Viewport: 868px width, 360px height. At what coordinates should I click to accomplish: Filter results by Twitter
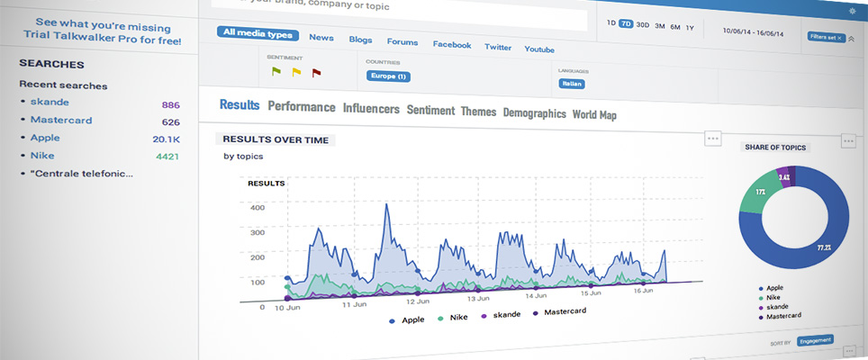coord(498,47)
